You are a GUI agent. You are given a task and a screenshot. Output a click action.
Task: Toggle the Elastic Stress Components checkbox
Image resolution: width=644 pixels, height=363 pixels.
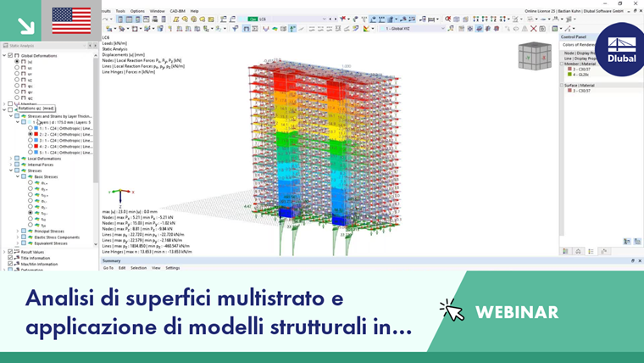24,237
